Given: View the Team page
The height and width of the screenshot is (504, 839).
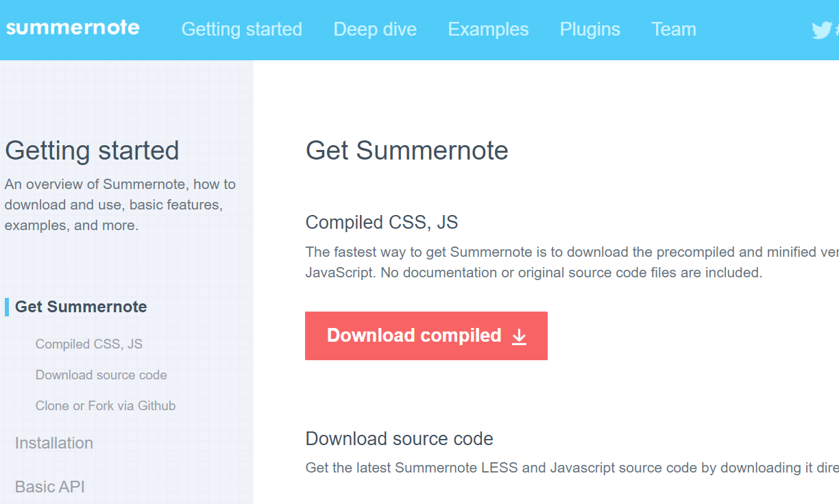Looking at the screenshot, I should coord(674,29).
